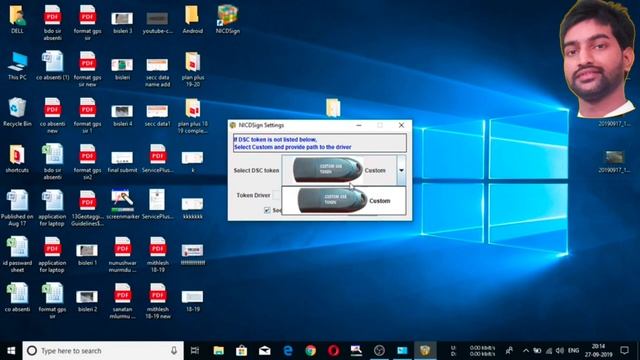Select the format gps sir new PDF
Screen dimensions: 640x360
click(87, 69)
